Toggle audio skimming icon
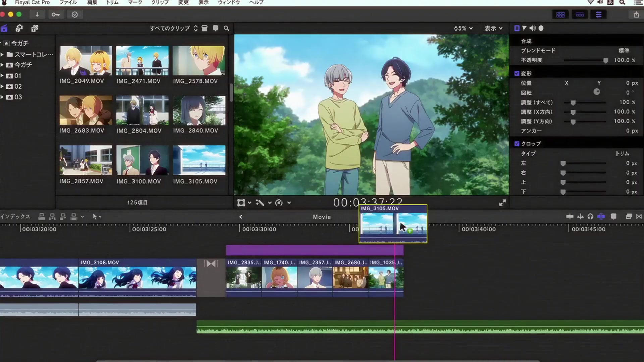Viewport: 644px width, 362px height. [x=580, y=217]
